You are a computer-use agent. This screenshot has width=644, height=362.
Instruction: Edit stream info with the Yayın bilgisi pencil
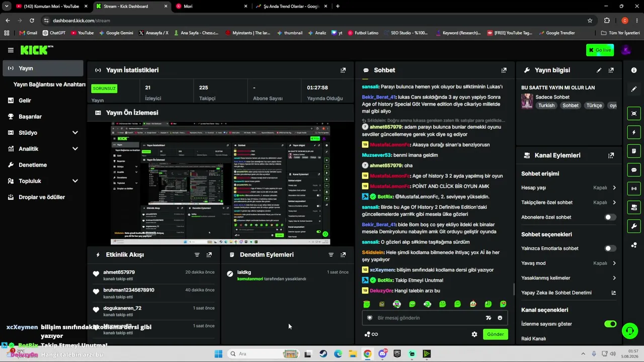click(x=599, y=70)
